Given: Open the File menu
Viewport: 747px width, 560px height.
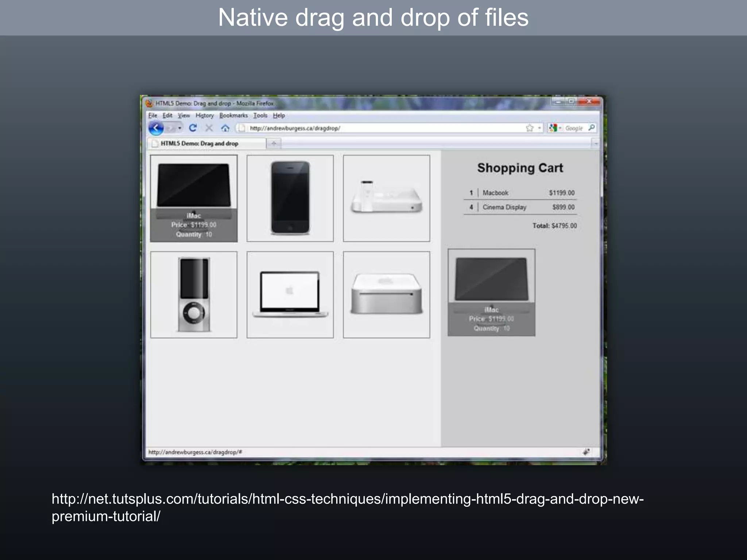Looking at the screenshot, I should point(152,115).
